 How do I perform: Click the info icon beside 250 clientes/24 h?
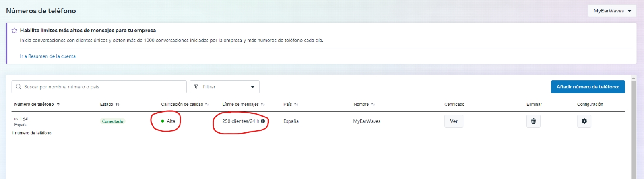click(x=263, y=121)
